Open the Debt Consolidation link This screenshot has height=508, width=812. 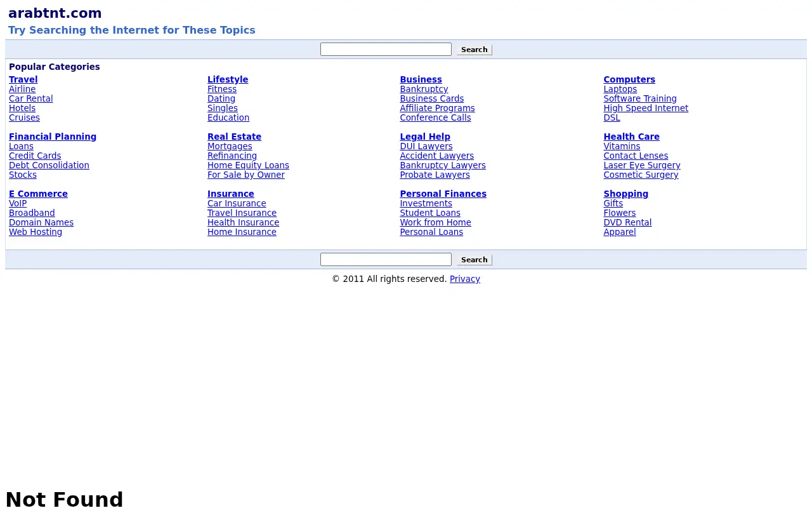[49, 165]
